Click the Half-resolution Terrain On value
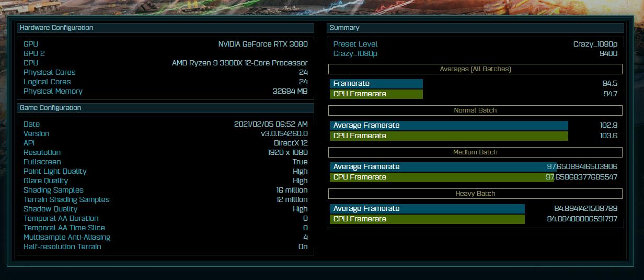 tap(303, 247)
